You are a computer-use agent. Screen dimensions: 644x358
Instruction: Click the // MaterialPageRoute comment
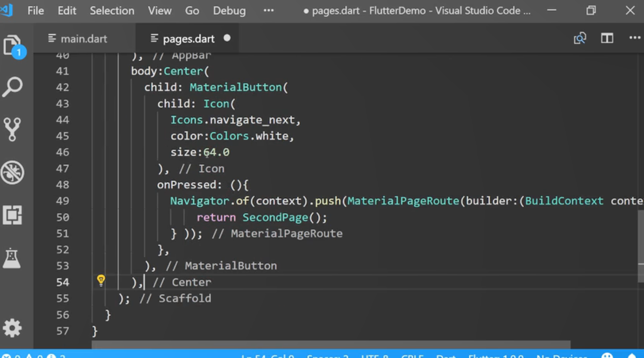click(277, 233)
